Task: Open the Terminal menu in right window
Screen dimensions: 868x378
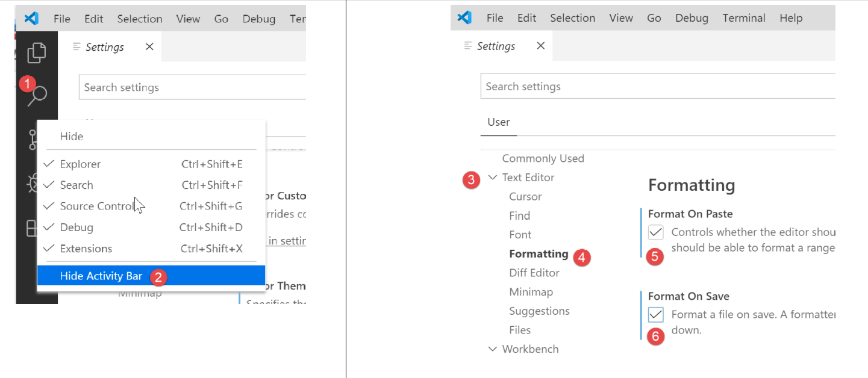Action: (x=744, y=18)
